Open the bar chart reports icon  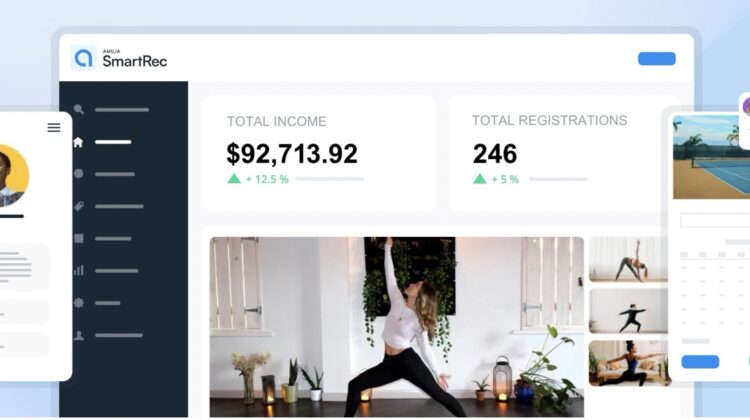(x=79, y=270)
